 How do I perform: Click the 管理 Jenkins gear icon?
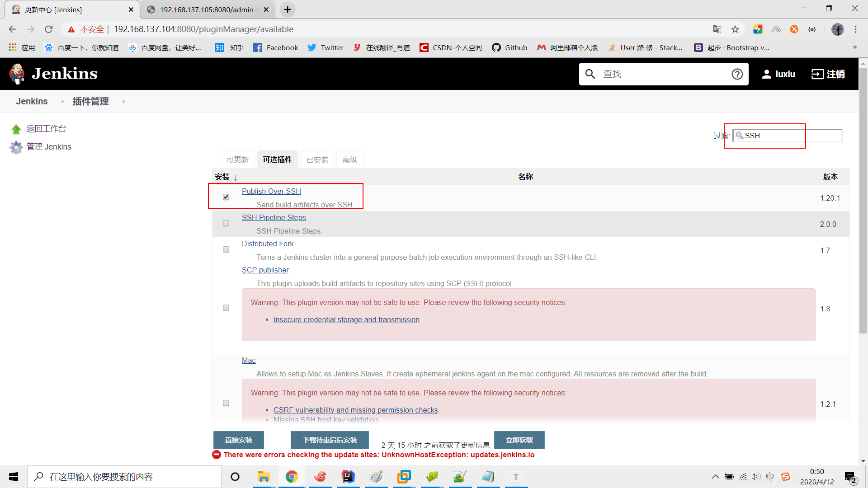coord(16,147)
